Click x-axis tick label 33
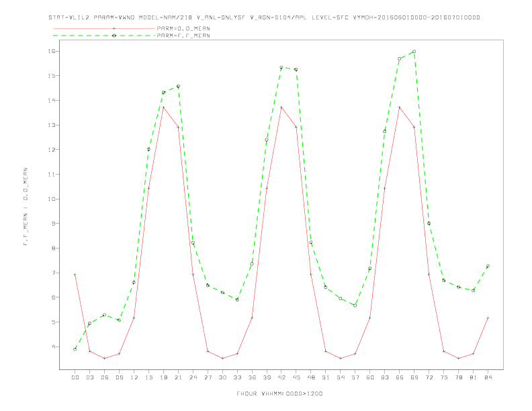Viewport: 532px width, 411px height. tap(237, 377)
